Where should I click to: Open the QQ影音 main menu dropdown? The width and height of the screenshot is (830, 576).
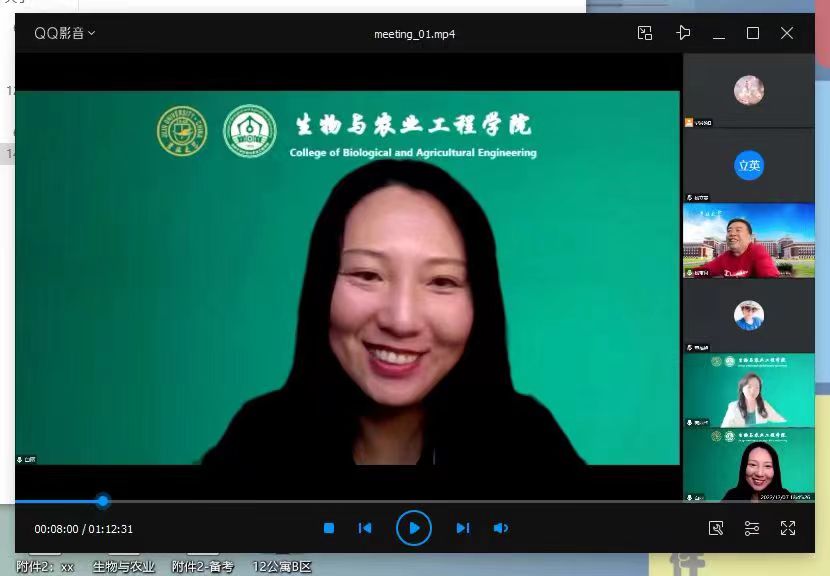(x=65, y=33)
